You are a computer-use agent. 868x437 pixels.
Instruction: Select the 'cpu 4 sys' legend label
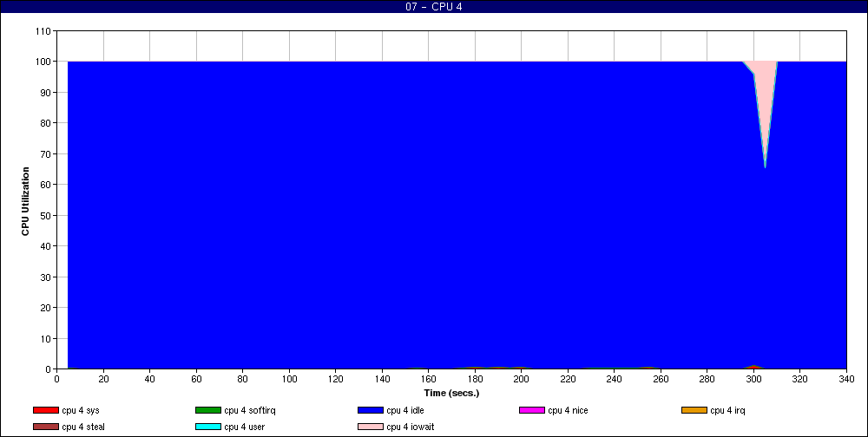click(81, 410)
